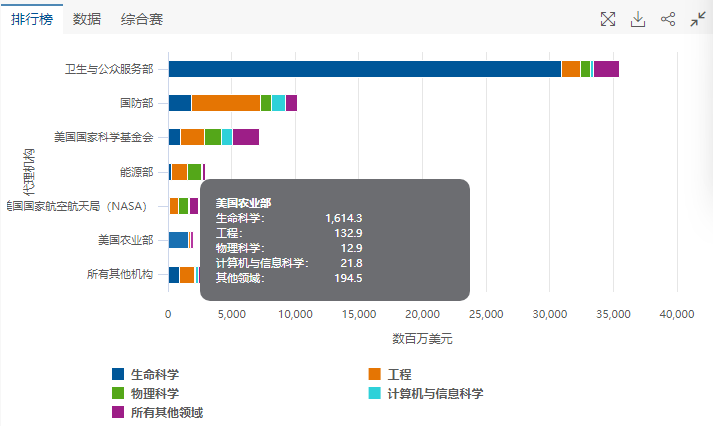Click the 美国农业部 axis label
This screenshot has height=426, width=713.
[126, 240]
